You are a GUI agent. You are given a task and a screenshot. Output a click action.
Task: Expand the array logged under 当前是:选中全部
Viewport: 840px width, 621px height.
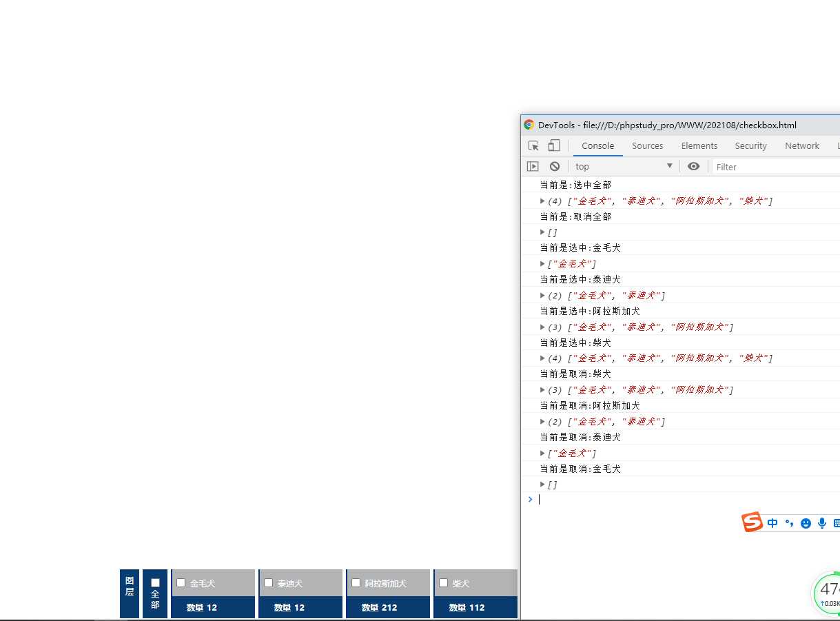click(542, 201)
